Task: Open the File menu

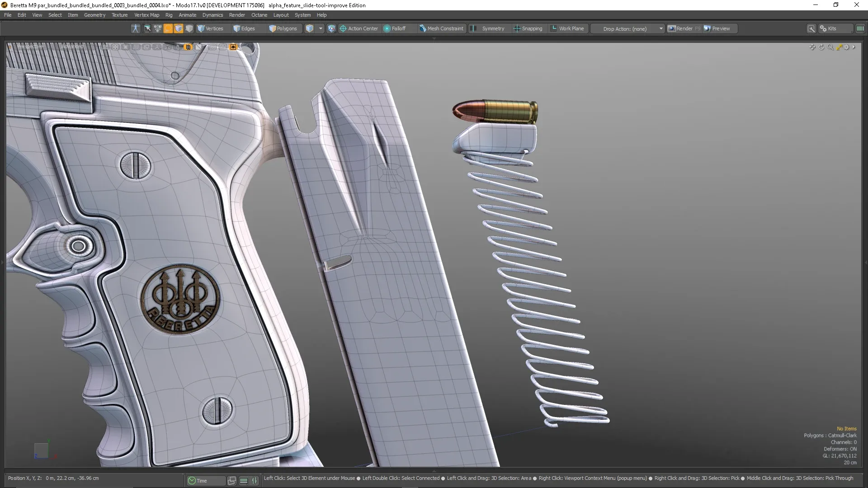Action: [8, 15]
